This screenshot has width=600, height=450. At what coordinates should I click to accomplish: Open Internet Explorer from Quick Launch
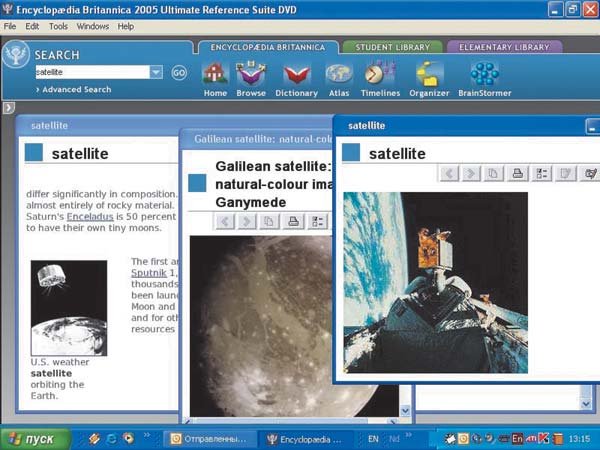pyautogui.click(x=111, y=439)
